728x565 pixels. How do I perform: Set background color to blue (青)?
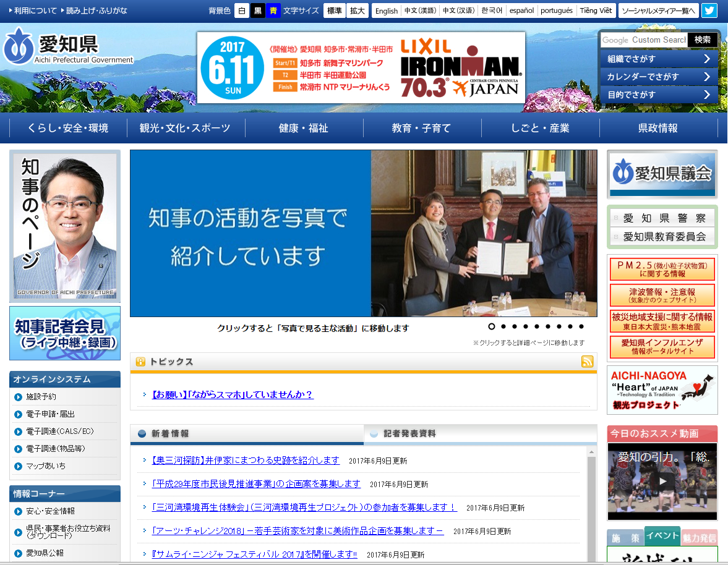273,11
